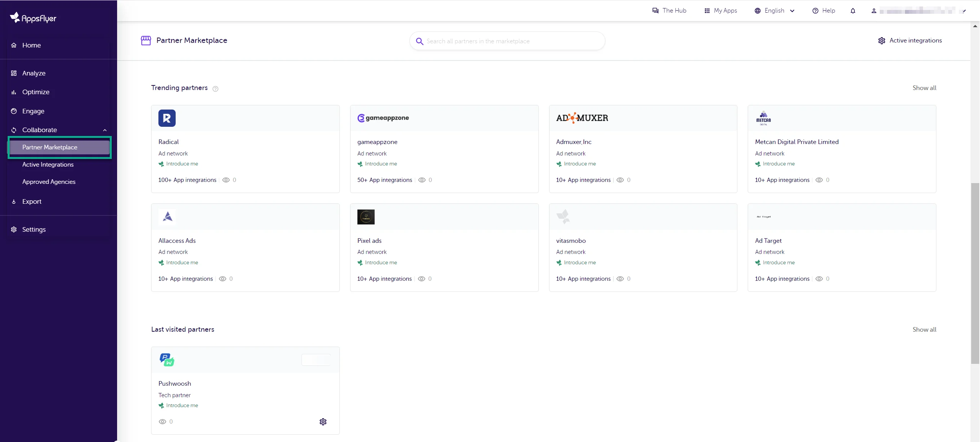Click the Pushwoosh card settings gear
This screenshot has height=442, width=980.
click(x=323, y=422)
